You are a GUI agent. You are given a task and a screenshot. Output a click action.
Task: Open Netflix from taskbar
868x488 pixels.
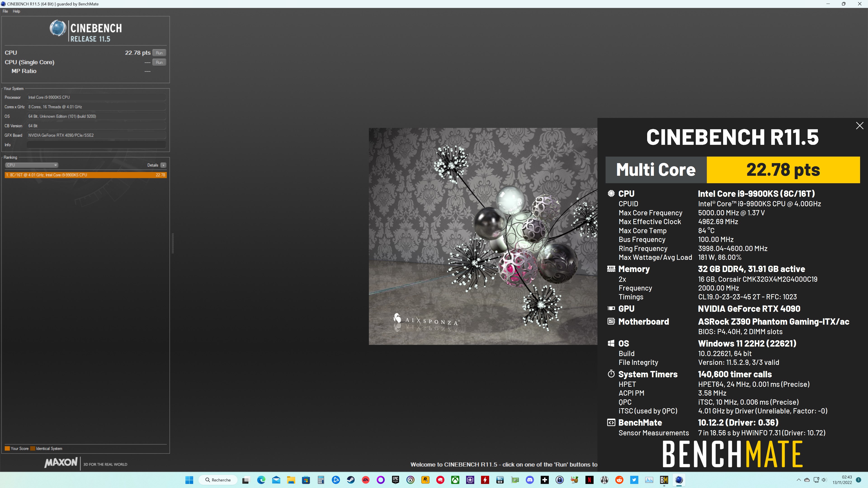[589, 480]
